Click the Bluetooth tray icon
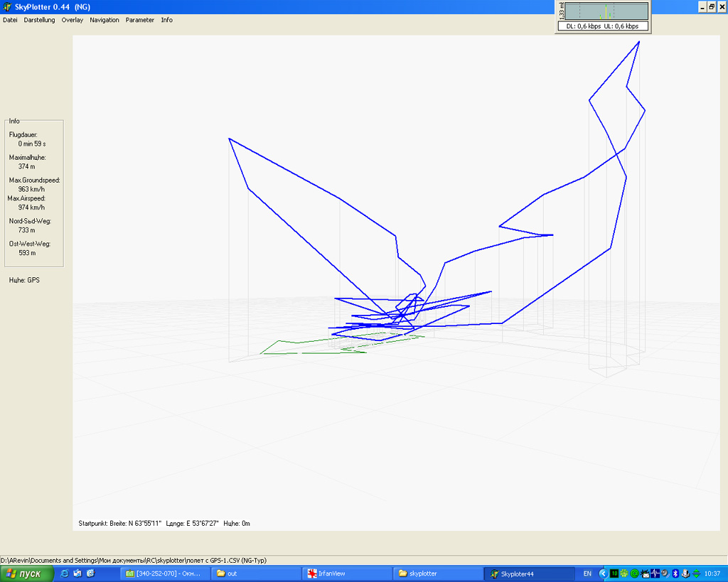 675,573
